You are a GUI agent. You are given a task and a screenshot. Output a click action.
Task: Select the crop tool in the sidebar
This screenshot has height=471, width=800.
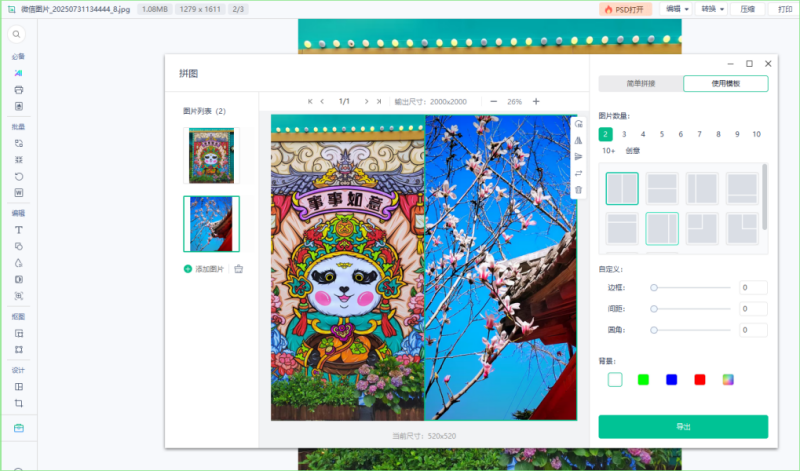18,403
